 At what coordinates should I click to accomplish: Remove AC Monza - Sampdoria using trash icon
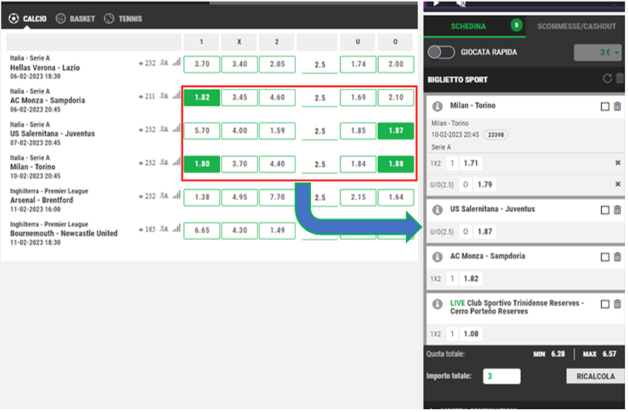(x=617, y=257)
